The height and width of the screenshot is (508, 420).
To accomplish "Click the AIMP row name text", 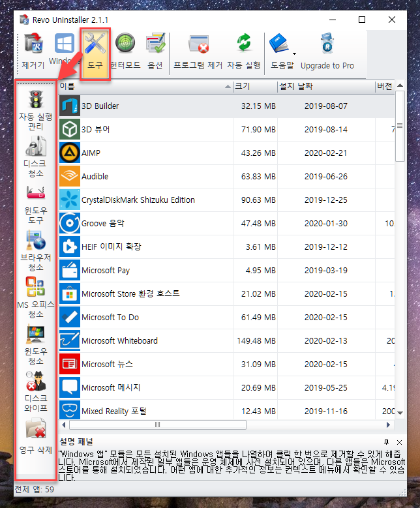I will [x=91, y=153].
